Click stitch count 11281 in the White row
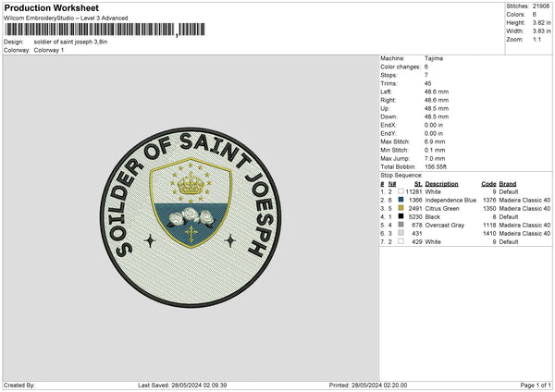Image resolution: width=555 pixels, height=392 pixels. coord(413,191)
